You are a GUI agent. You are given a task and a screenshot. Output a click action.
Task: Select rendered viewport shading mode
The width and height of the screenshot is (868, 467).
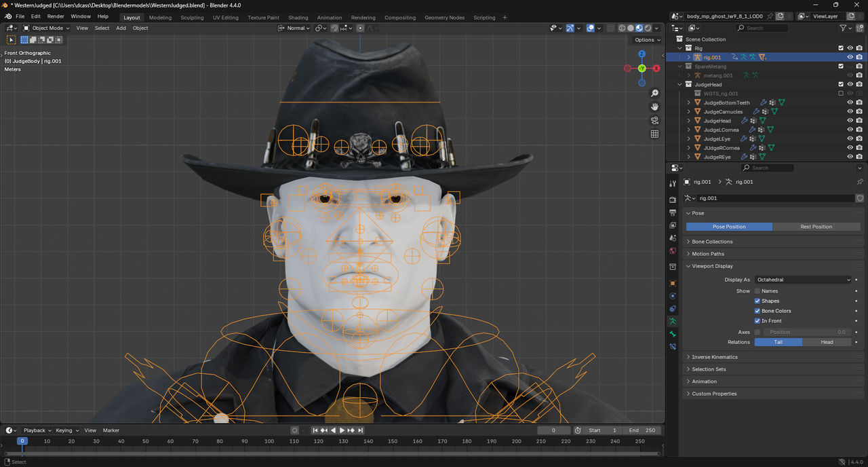click(648, 28)
